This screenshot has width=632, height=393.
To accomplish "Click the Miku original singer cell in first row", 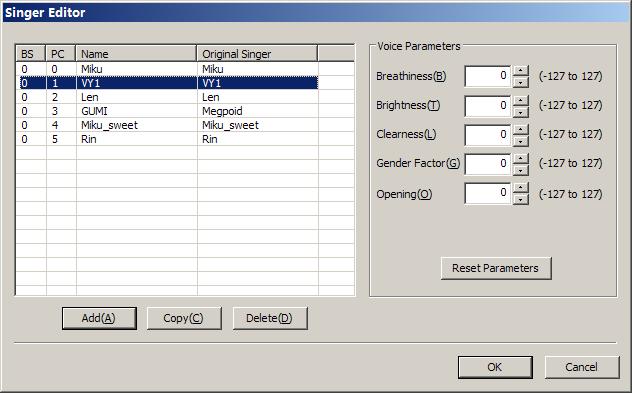I will (258, 69).
